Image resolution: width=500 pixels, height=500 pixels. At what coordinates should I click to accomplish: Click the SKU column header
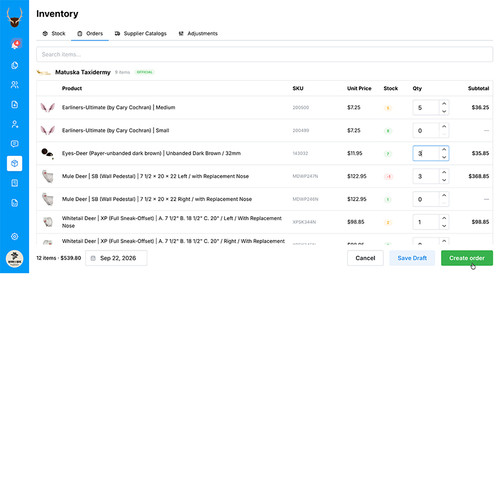coord(298,88)
